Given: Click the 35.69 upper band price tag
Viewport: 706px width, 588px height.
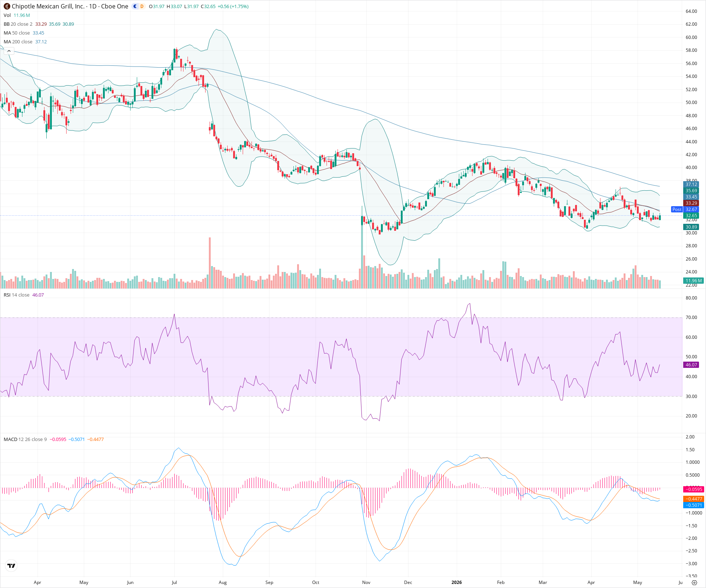Looking at the screenshot, I should coord(691,190).
